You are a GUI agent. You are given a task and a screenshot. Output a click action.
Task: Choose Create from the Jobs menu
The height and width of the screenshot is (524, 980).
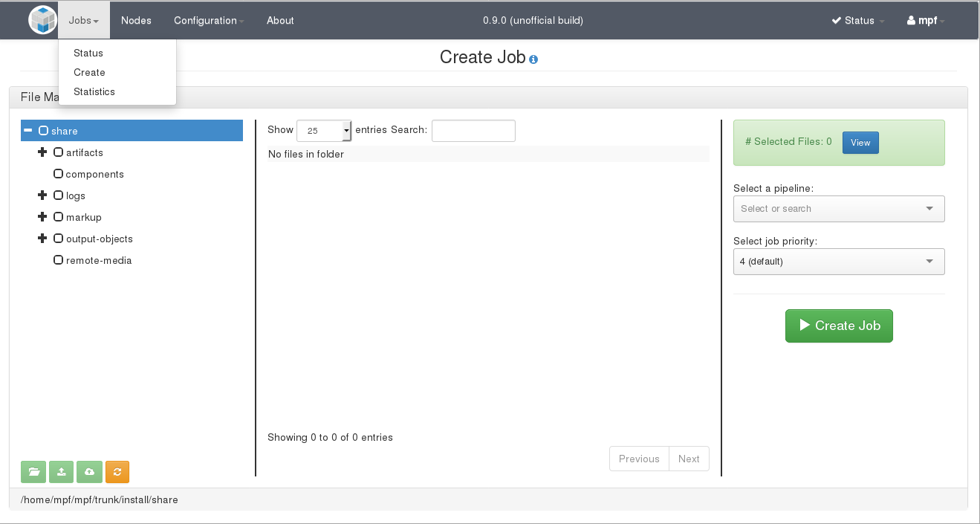coord(89,72)
